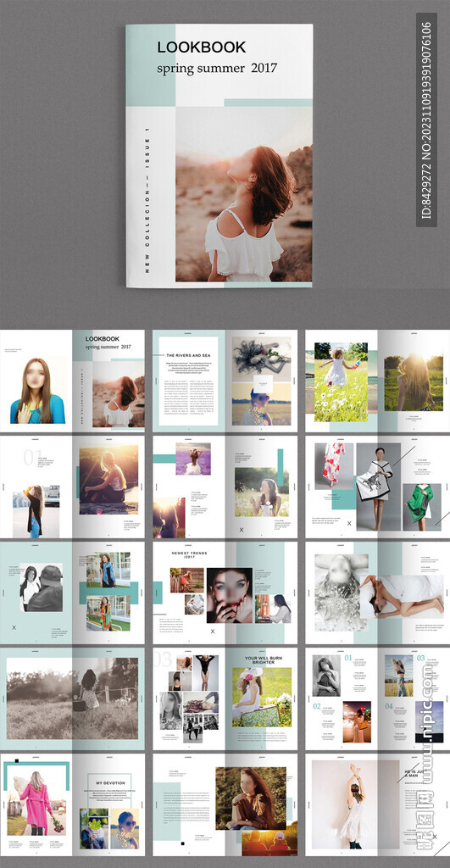Click vertical 'NEW COLLECION— ISSUE 1' text on cover
This screenshot has height=868, width=450.
[x=147, y=202]
